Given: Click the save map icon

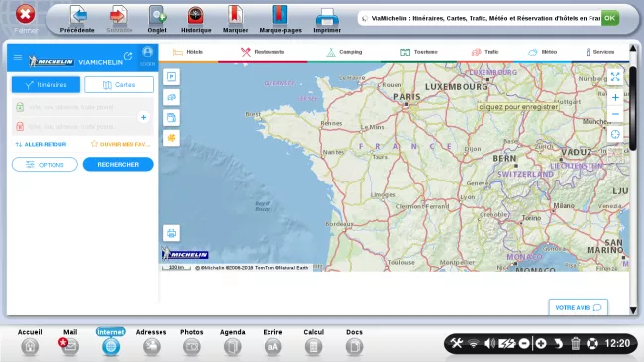Looking at the screenshot, I should point(171,118).
